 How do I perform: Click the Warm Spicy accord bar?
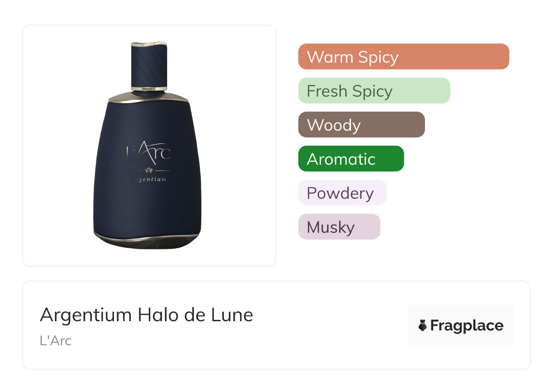click(404, 57)
